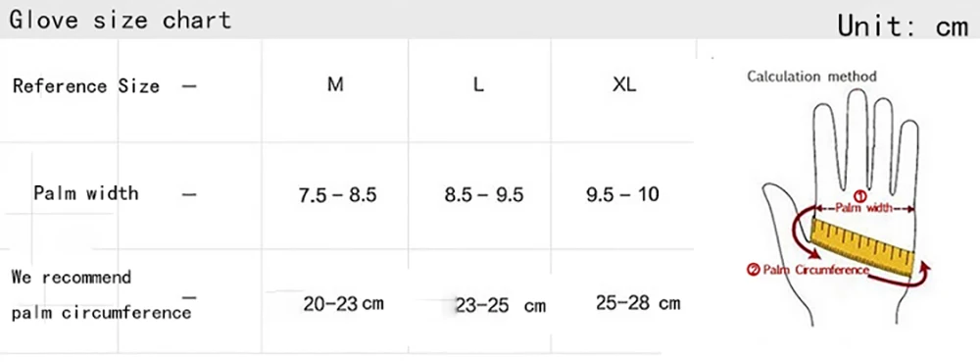The height and width of the screenshot is (362, 980).
Task: Select the 'Unit: cm' label
Action: pos(902,26)
